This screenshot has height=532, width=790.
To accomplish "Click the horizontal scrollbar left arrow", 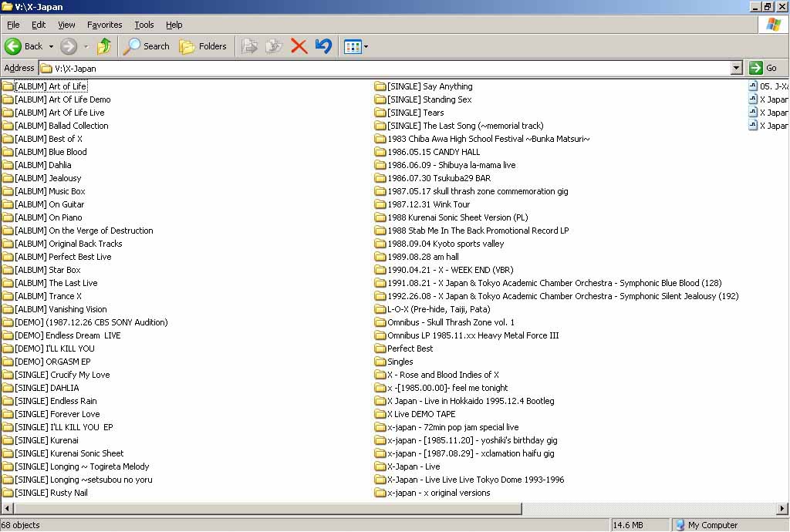I will tap(6, 509).
